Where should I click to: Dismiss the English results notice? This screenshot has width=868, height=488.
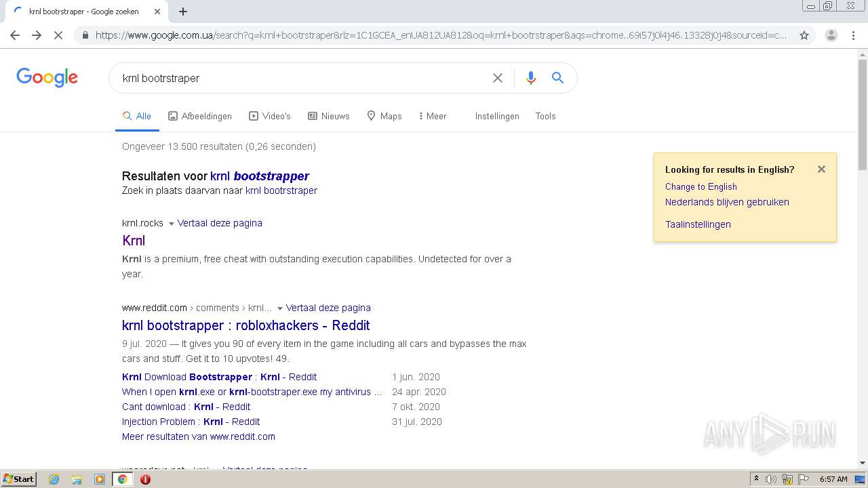click(x=821, y=169)
